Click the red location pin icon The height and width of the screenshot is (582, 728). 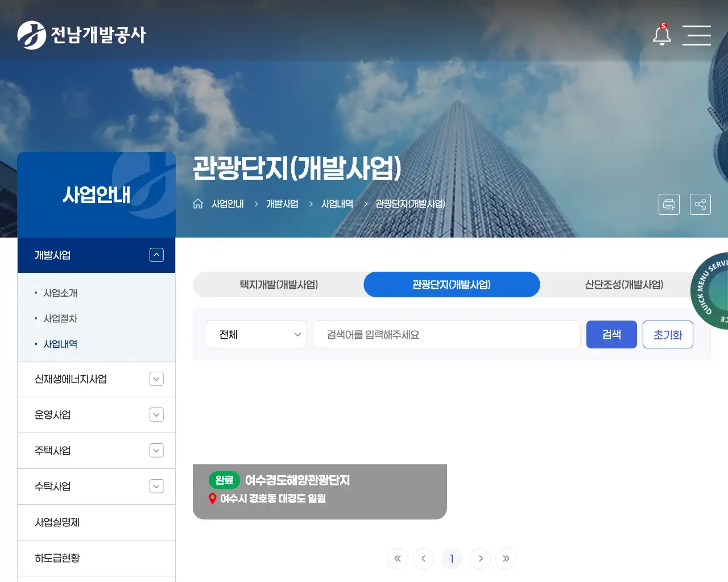tap(213, 498)
